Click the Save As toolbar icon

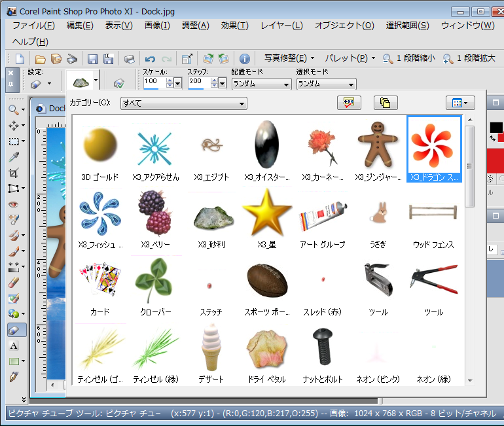point(108,59)
